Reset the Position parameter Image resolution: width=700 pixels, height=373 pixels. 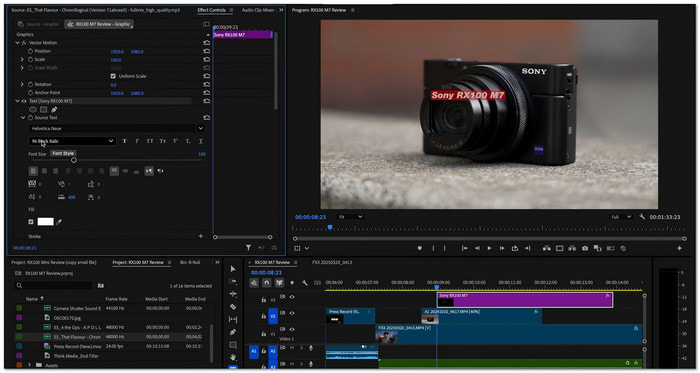[206, 51]
